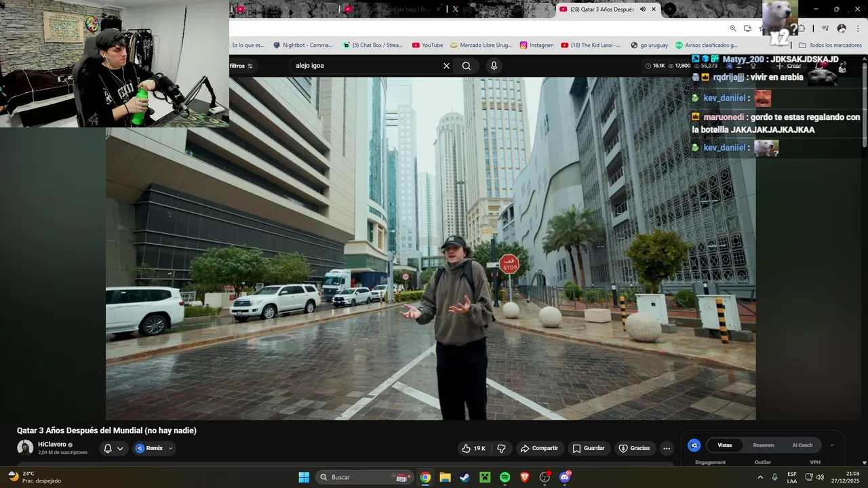
Task: Open File Explorer from taskbar
Action: 445,477
